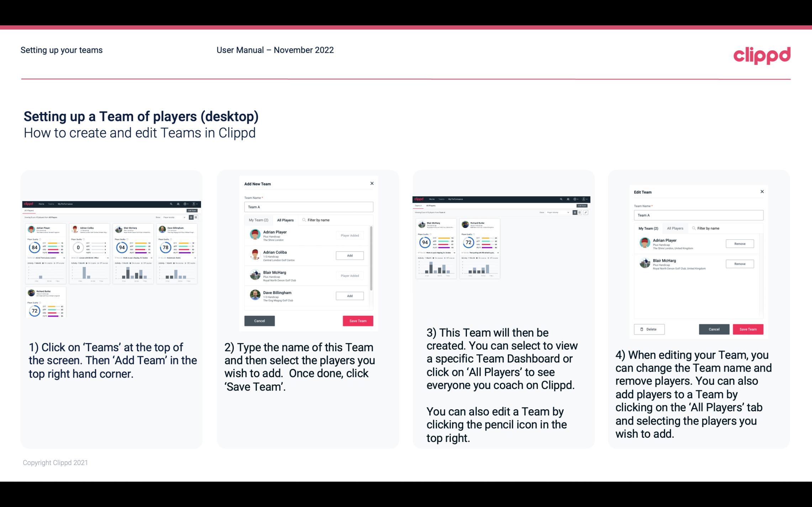Click the close X on Edit Team dialog

click(762, 192)
